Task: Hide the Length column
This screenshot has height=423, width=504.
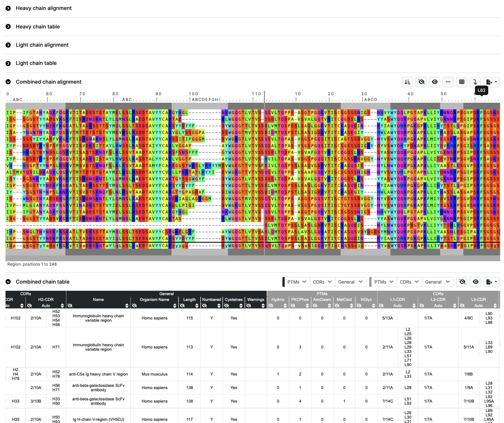Action: coord(182,306)
